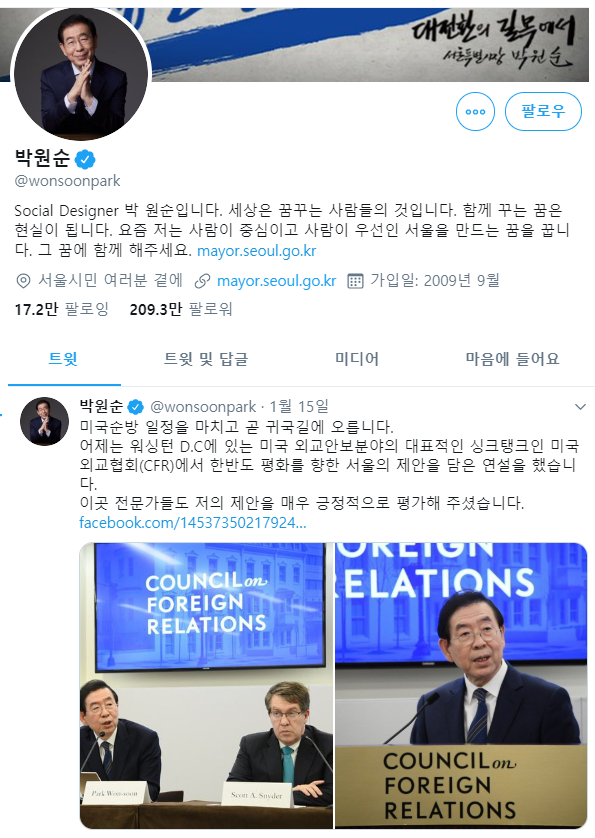Open the right tweet photo at podium

pyautogui.click(x=461, y=686)
